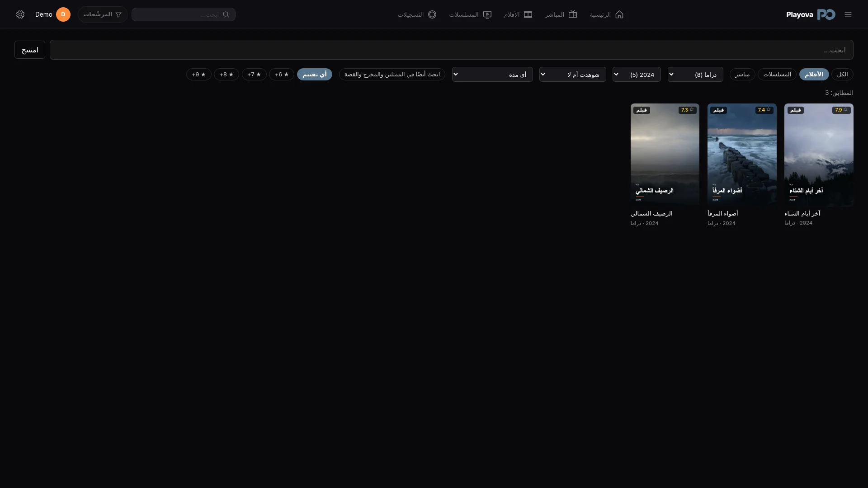
Task: Select the المسلسلات filter chip
Action: tap(777, 74)
